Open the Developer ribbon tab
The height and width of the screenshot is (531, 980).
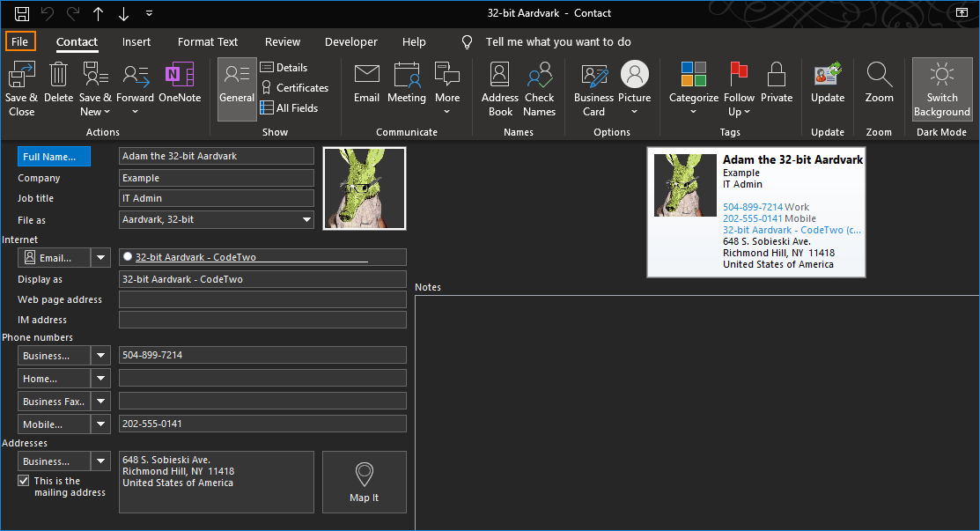[x=350, y=41]
